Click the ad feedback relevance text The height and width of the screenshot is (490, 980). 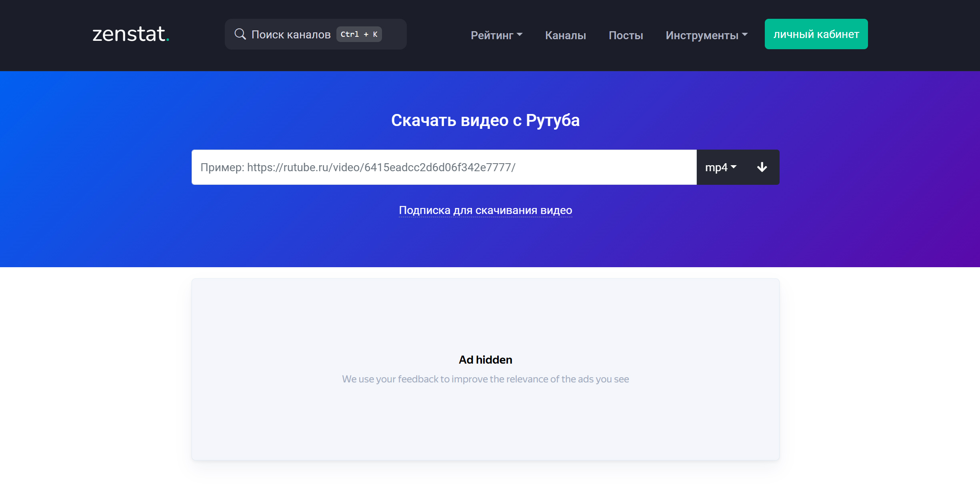[x=485, y=379]
